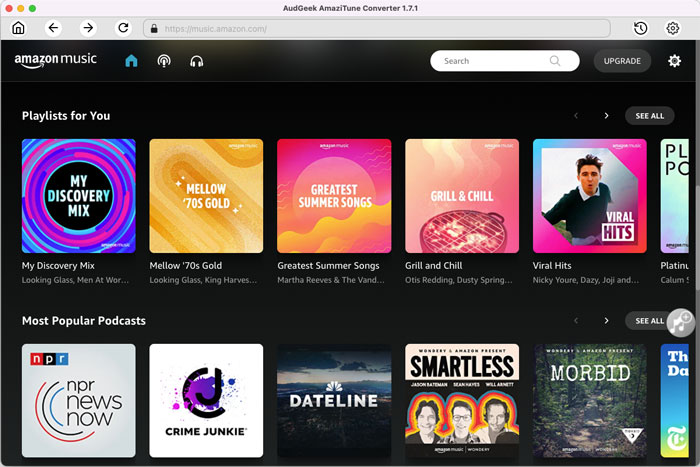Click the 'Mellow '70s Gold' title link

186,266
